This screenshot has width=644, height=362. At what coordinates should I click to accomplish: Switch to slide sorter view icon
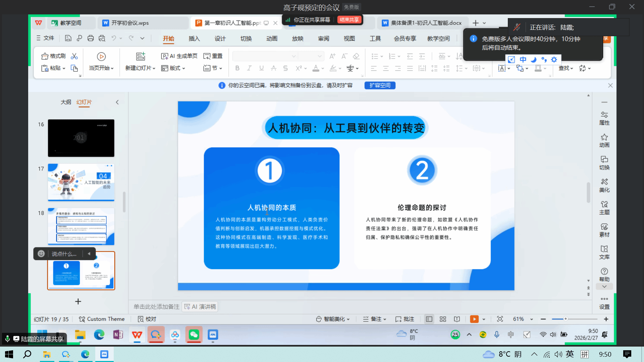(x=443, y=319)
